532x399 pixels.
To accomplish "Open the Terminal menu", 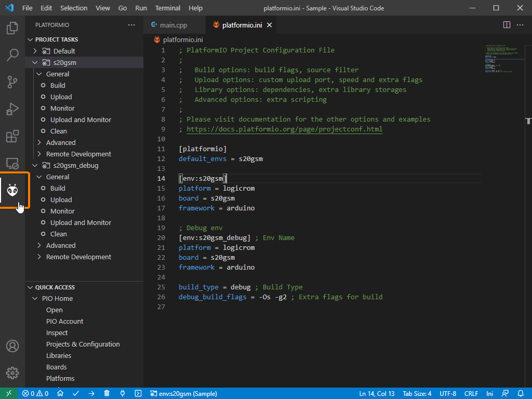I will coord(168,8).
